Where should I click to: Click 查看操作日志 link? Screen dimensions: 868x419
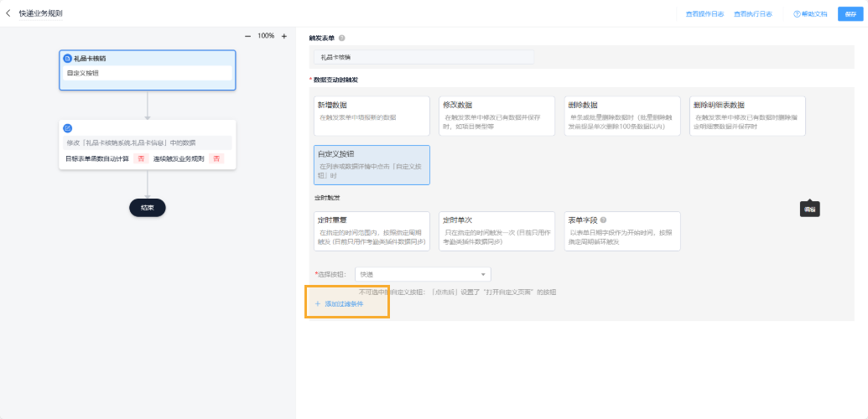click(704, 14)
